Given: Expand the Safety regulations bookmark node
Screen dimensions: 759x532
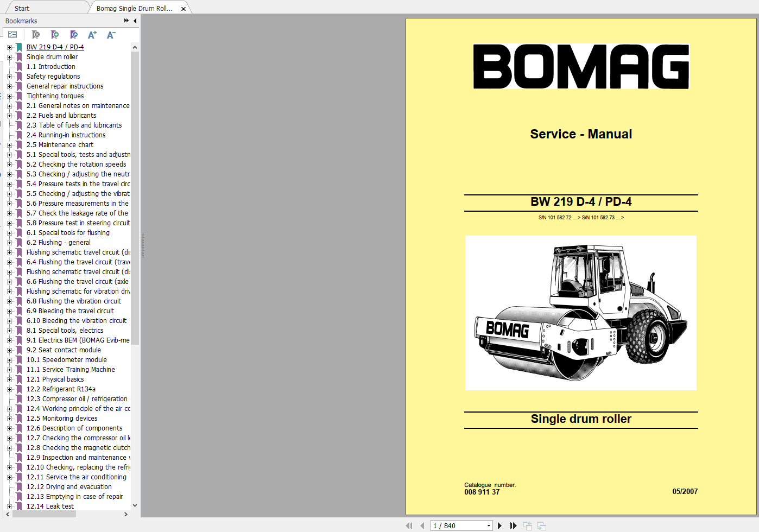Looking at the screenshot, I should 9,77.
